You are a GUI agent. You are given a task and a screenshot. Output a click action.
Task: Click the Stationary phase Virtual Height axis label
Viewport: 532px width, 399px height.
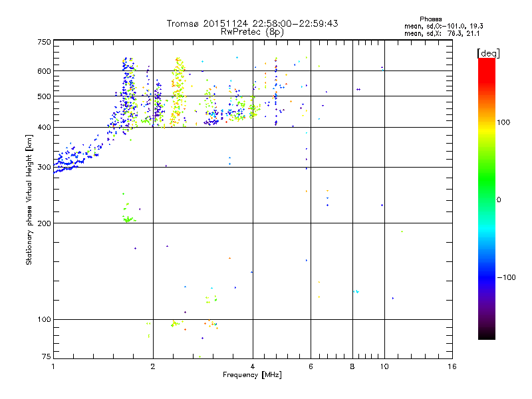[x=29, y=199]
